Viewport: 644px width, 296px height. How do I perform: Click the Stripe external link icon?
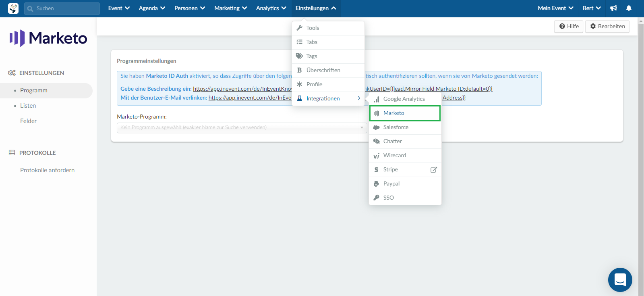[434, 170]
